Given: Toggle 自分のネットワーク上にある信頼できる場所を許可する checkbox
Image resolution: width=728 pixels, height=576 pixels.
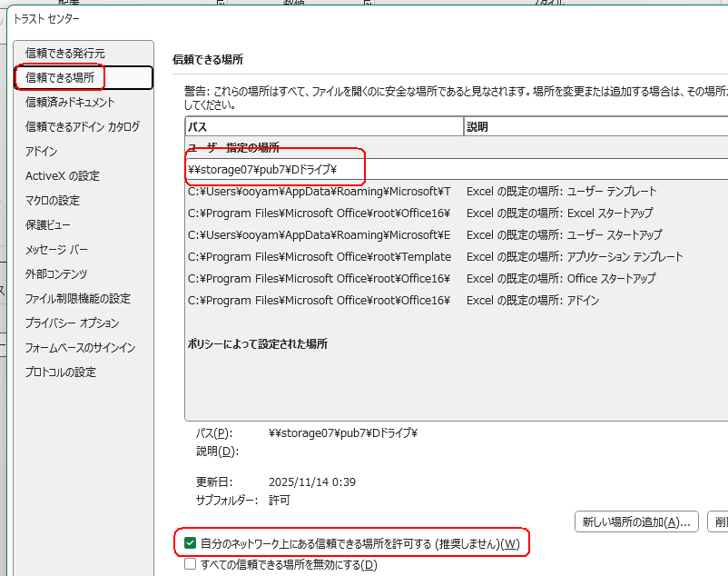Looking at the screenshot, I should click(x=191, y=543).
